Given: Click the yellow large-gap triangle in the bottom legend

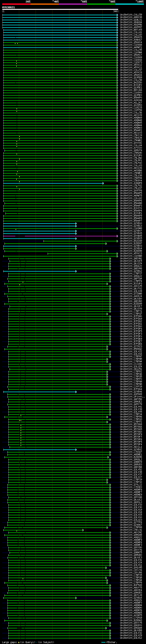Looking at the screenshot, I should coord(19,642).
